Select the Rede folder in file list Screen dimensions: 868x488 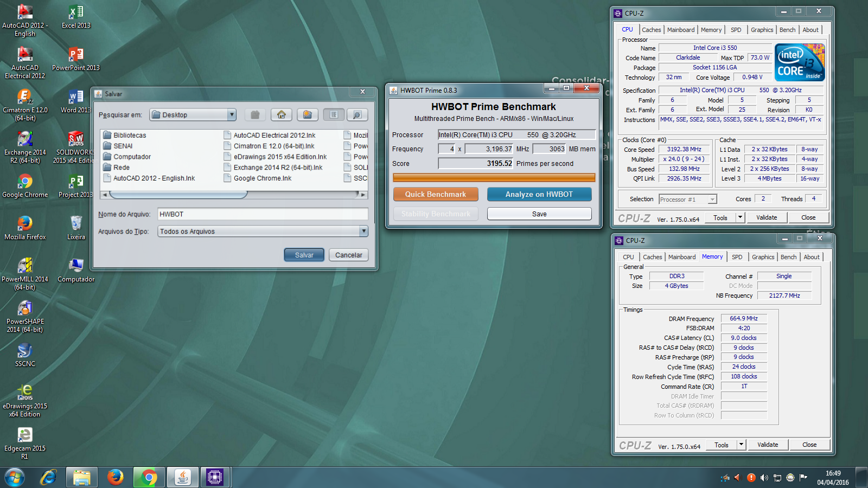tap(117, 168)
